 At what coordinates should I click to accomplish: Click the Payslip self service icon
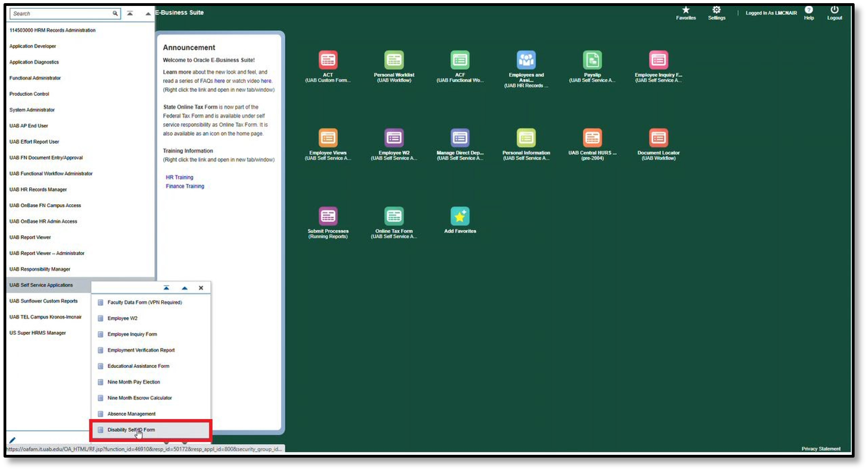point(592,60)
